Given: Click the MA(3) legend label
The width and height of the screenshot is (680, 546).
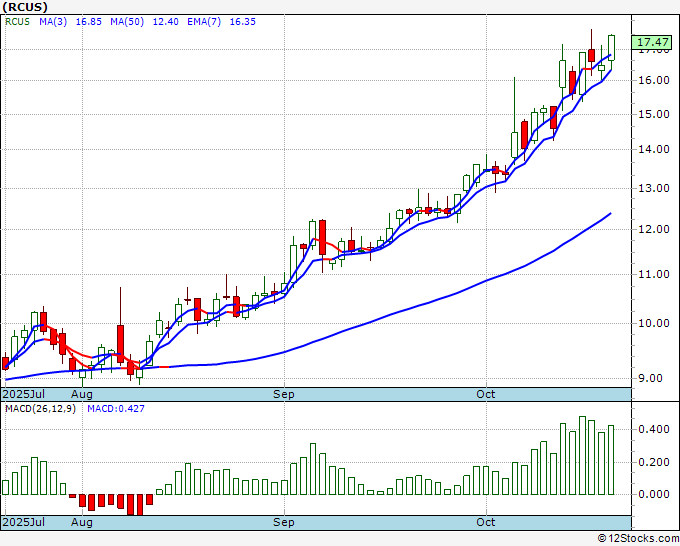Looking at the screenshot, I should pos(53,22).
